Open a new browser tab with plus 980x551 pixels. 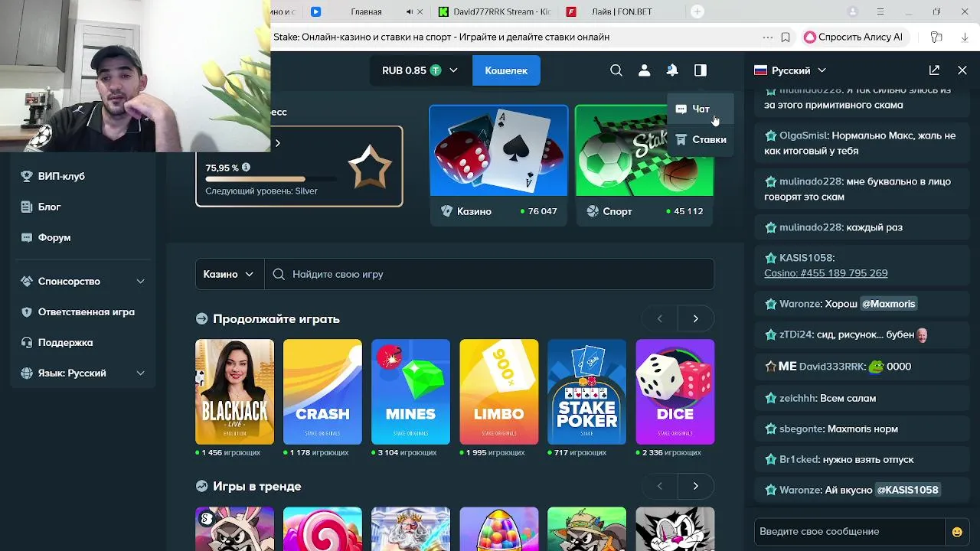tap(697, 11)
